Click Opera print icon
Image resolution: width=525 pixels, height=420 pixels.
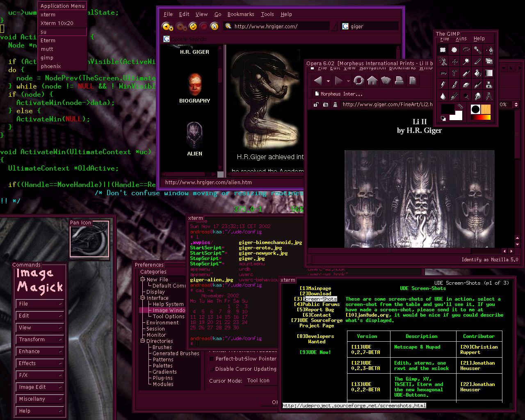pyautogui.click(x=399, y=80)
